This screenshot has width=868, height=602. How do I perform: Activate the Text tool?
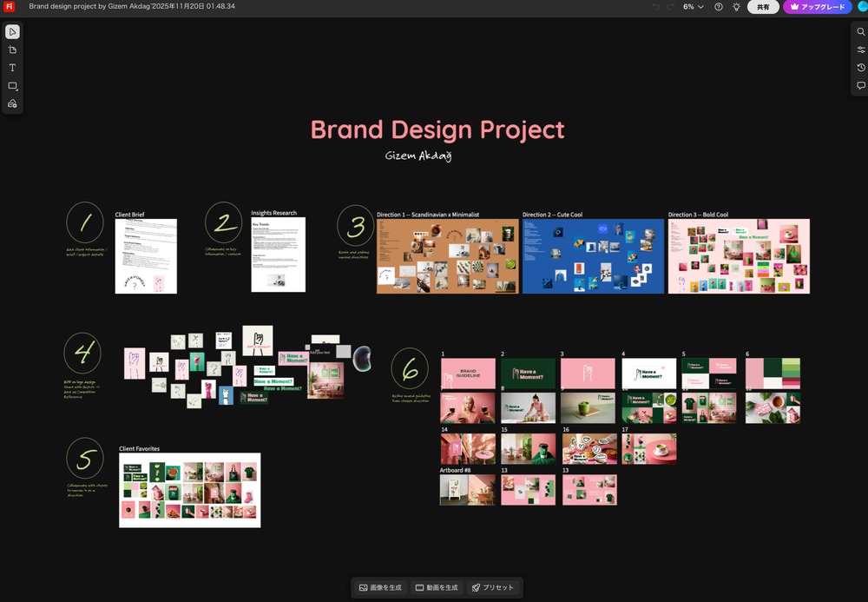12,68
